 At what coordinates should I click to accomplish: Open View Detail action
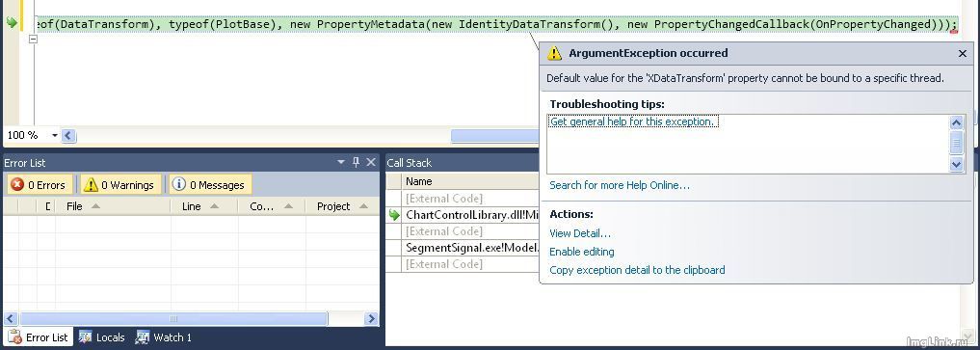580,233
